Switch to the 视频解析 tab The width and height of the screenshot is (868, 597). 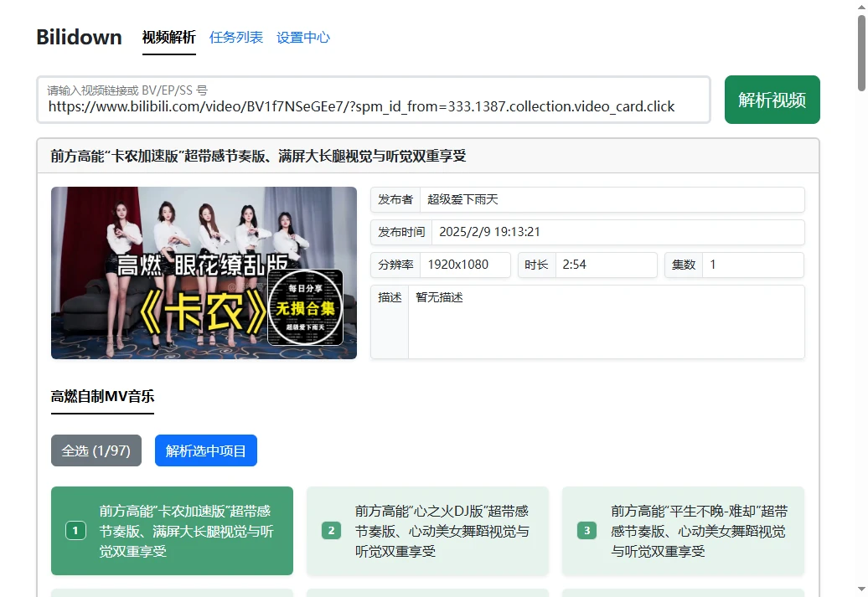click(168, 38)
